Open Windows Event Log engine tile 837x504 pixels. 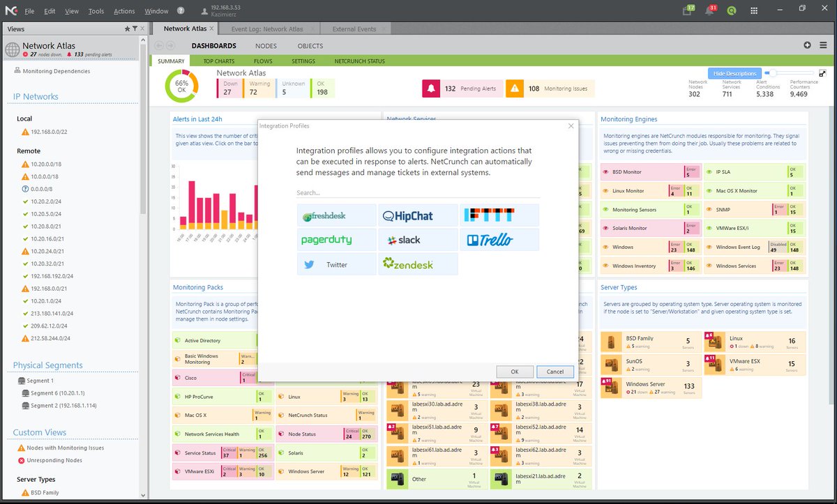[753, 247]
